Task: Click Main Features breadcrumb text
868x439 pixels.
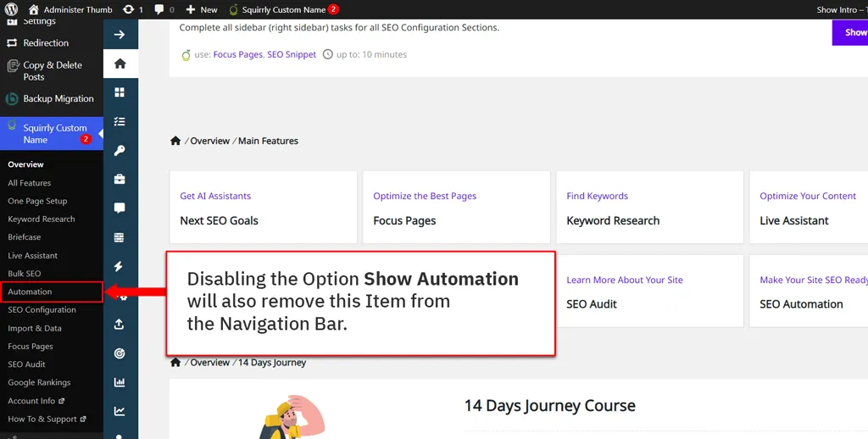Action: tap(268, 141)
